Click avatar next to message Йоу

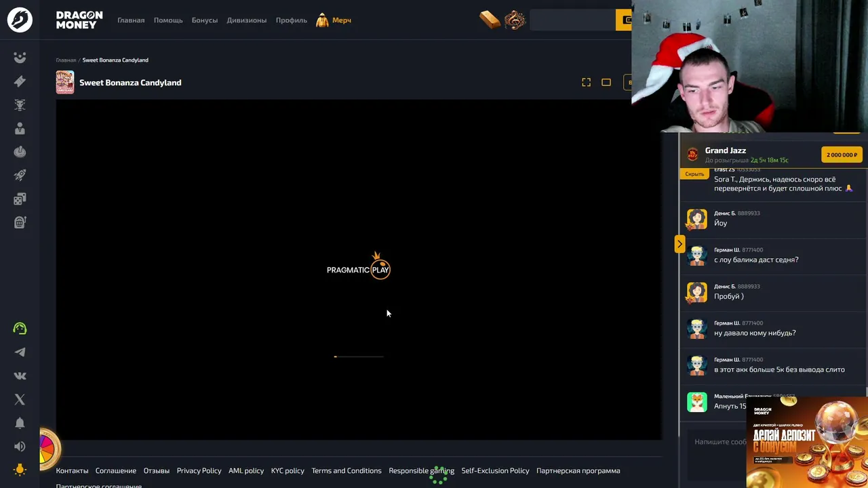pyautogui.click(x=696, y=218)
